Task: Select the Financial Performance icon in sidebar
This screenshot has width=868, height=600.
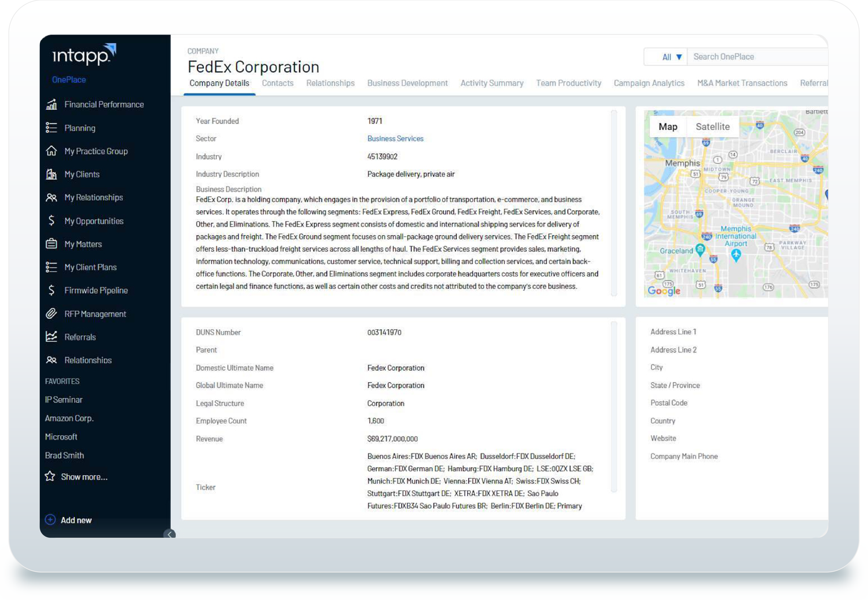Action: [52, 105]
